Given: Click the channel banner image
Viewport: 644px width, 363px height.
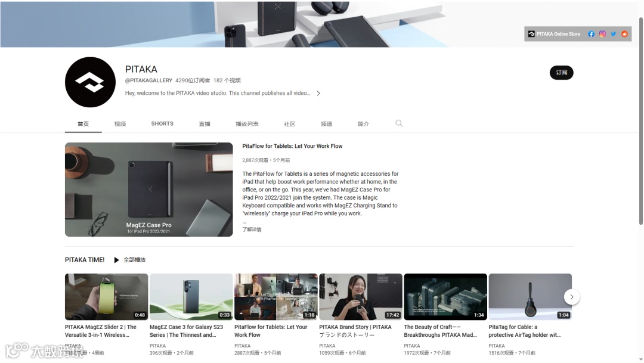Looking at the screenshot, I should [320, 24].
